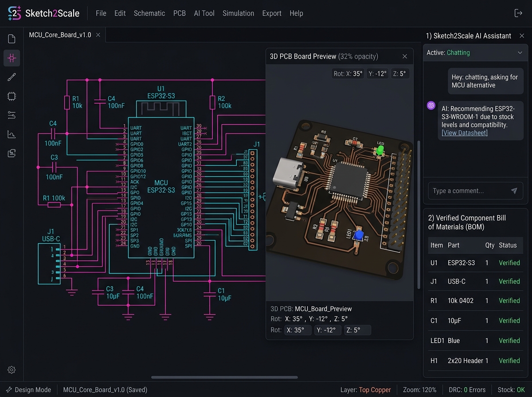Open the export files sidebar icon
The image size is (532, 397).
point(12,153)
